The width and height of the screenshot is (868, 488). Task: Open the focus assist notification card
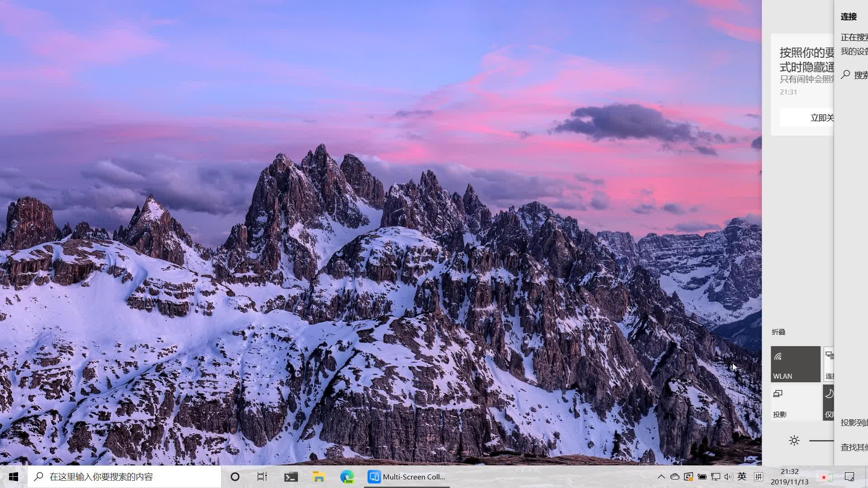(802, 85)
